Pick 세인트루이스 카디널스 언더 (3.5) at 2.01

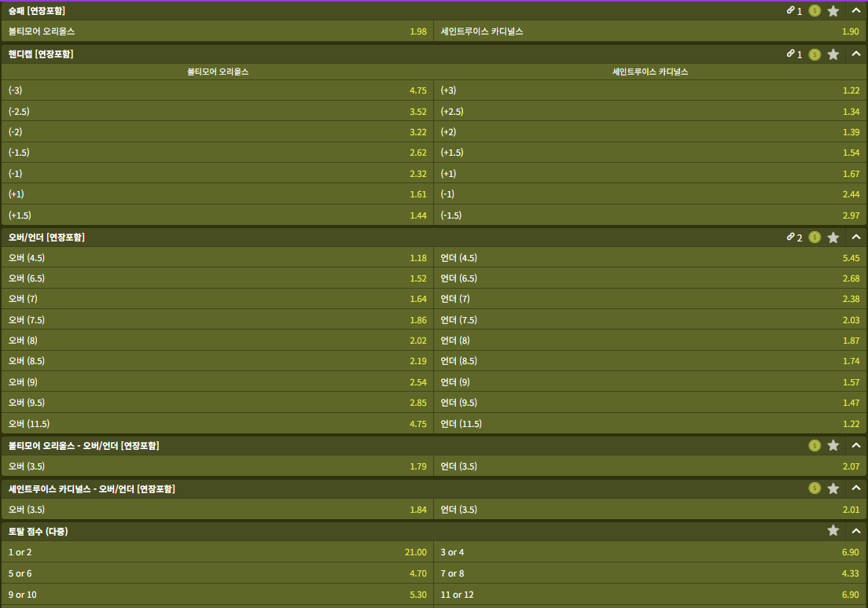coord(650,510)
